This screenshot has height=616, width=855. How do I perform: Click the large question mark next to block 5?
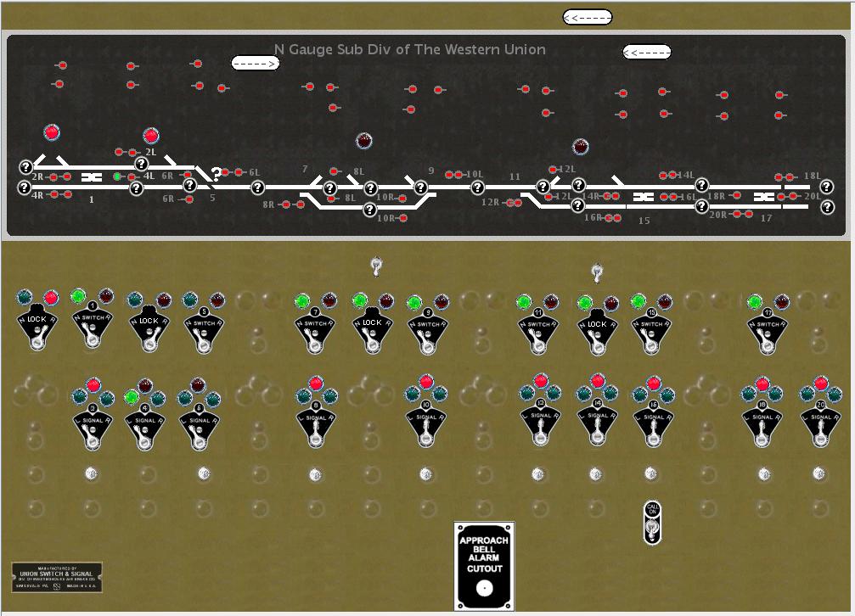click(x=216, y=175)
